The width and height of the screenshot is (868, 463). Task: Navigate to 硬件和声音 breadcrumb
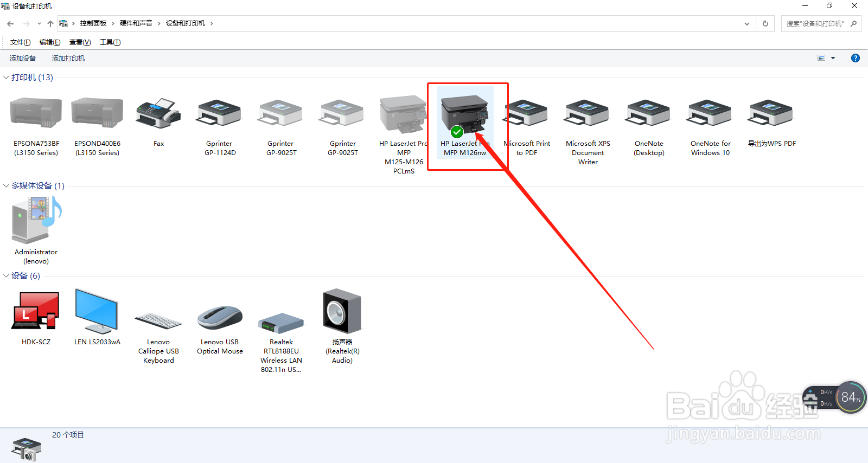136,23
